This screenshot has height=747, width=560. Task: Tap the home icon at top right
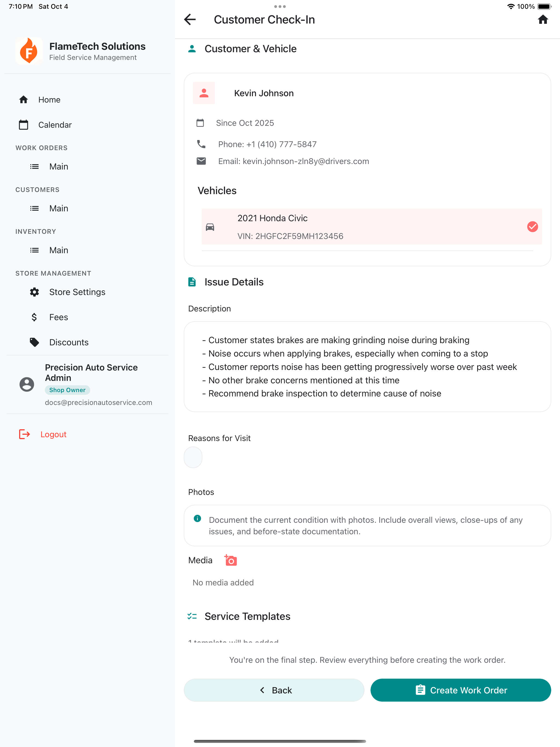pos(543,20)
